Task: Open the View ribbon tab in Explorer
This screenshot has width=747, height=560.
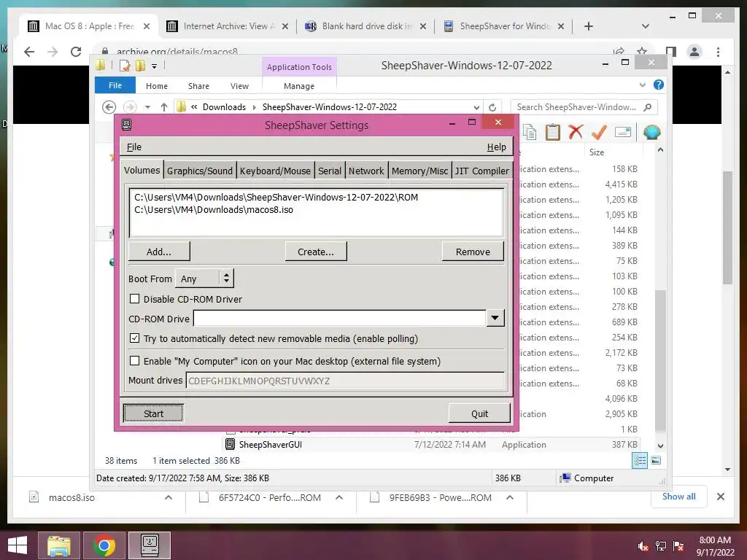Action: [x=239, y=86]
